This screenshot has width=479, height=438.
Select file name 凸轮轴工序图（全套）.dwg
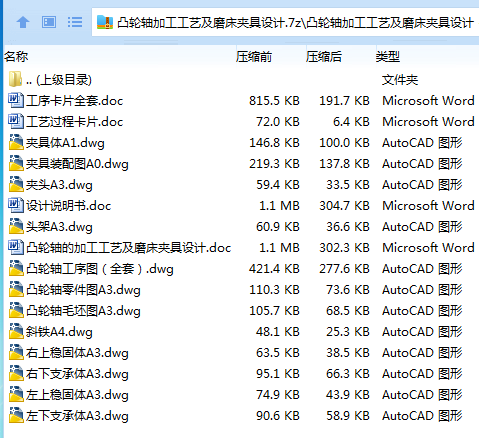pos(100,269)
